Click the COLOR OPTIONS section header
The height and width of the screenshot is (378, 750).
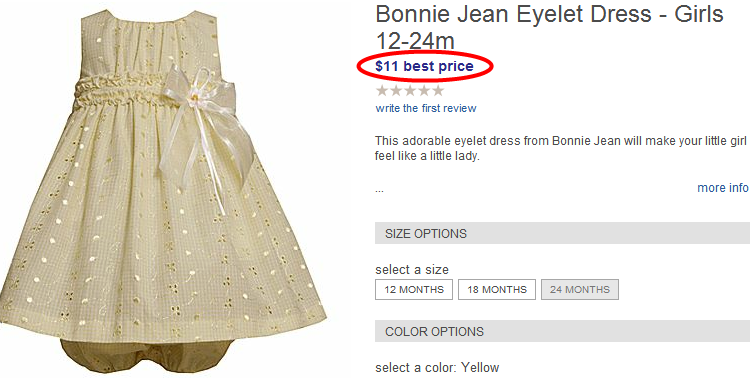(x=562, y=331)
